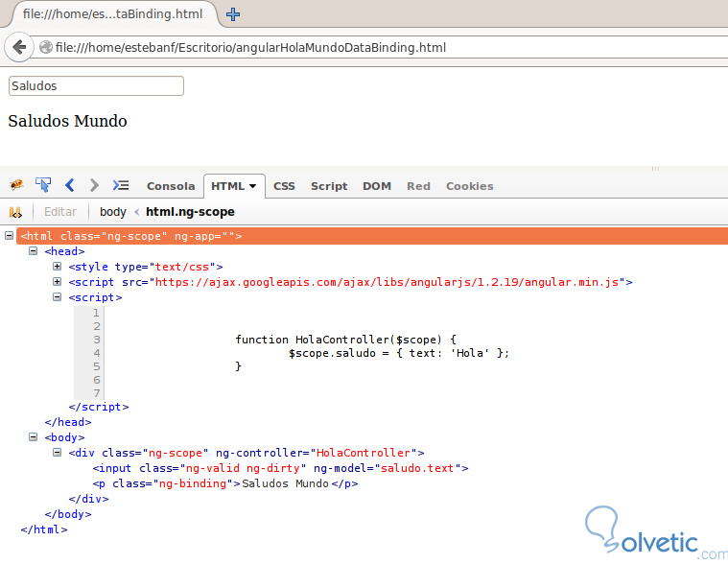Click the Firebug panel resize grip handle
Image resolution: width=728 pixels, height=564 pixels.
pyautogui.click(x=655, y=169)
